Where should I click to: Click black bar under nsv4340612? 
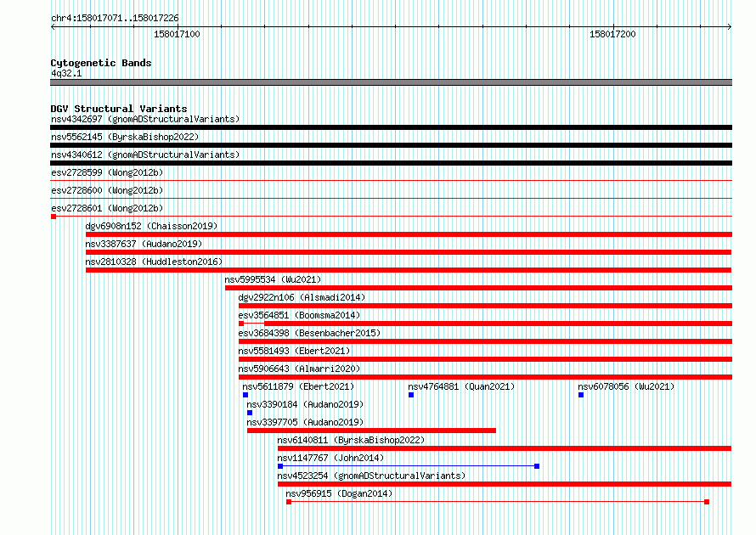(391, 163)
